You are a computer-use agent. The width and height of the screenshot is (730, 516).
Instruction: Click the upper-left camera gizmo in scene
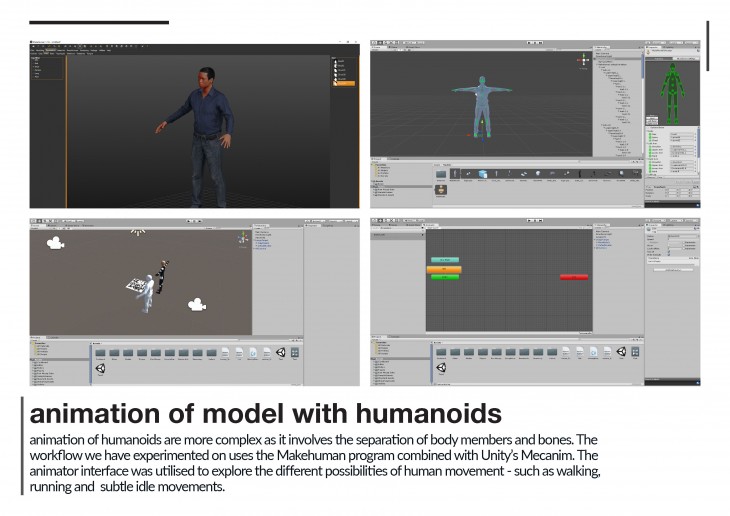pyautogui.click(x=55, y=242)
